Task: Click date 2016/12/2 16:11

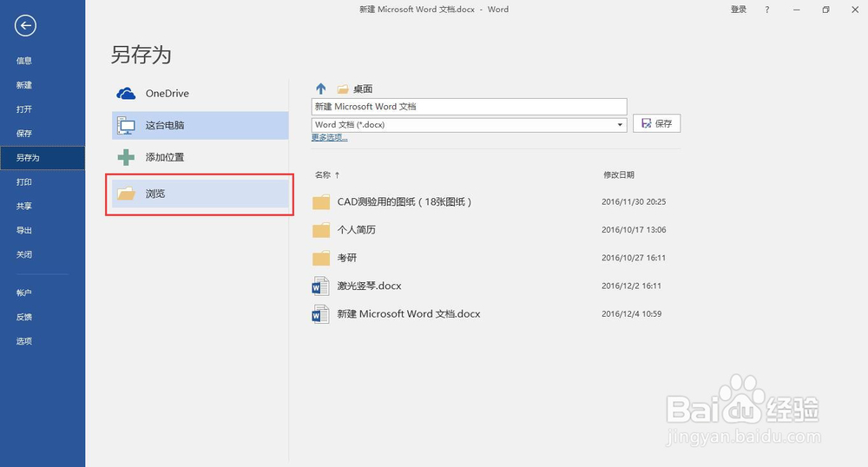Action: [632, 286]
